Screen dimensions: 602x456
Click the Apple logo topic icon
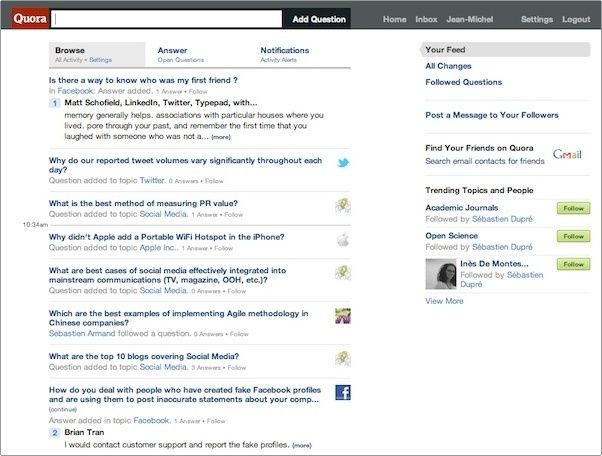343,240
